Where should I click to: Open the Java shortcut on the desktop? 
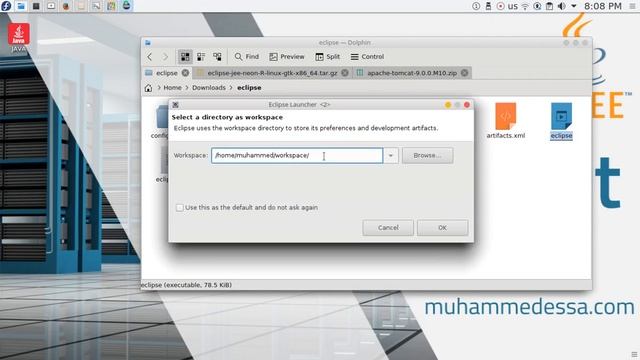coord(18,38)
